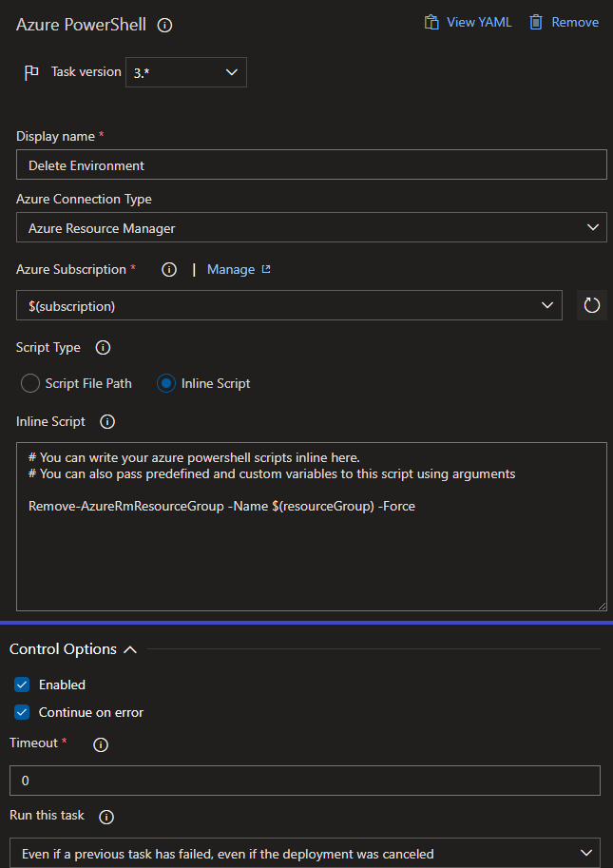Open the View YAML link
This screenshot has width=613, height=868.
pos(479,22)
